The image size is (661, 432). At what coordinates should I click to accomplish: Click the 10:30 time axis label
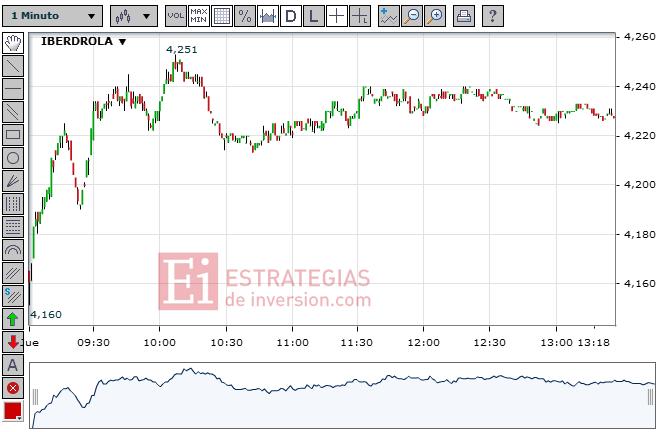pyautogui.click(x=226, y=343)
